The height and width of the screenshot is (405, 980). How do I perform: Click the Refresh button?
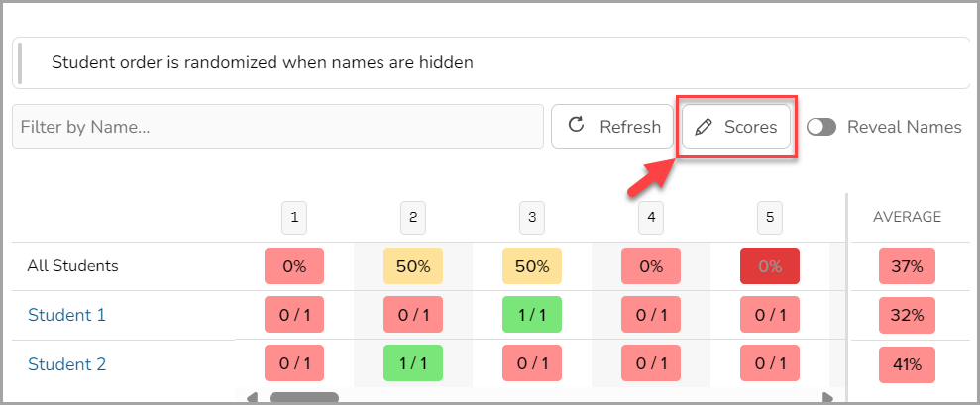pyautogui.click(x=611, y=126)
